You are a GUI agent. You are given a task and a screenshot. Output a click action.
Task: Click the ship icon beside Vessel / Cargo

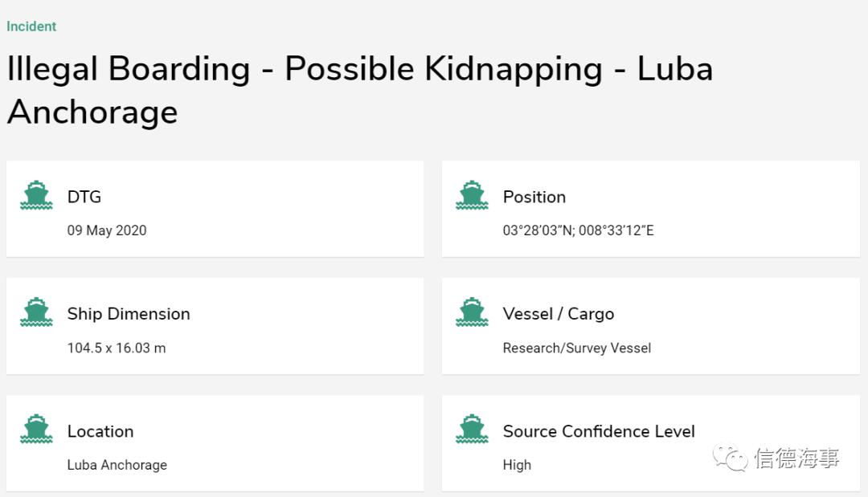click(472, 313)
